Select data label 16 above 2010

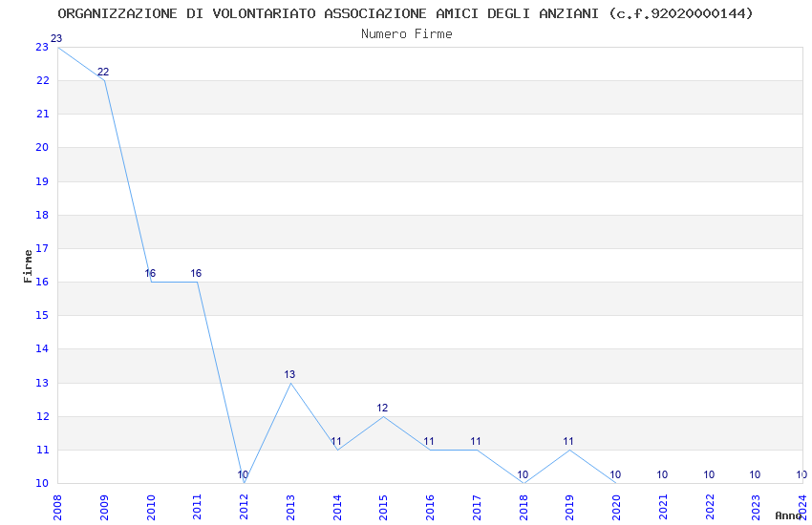(150, 273)
